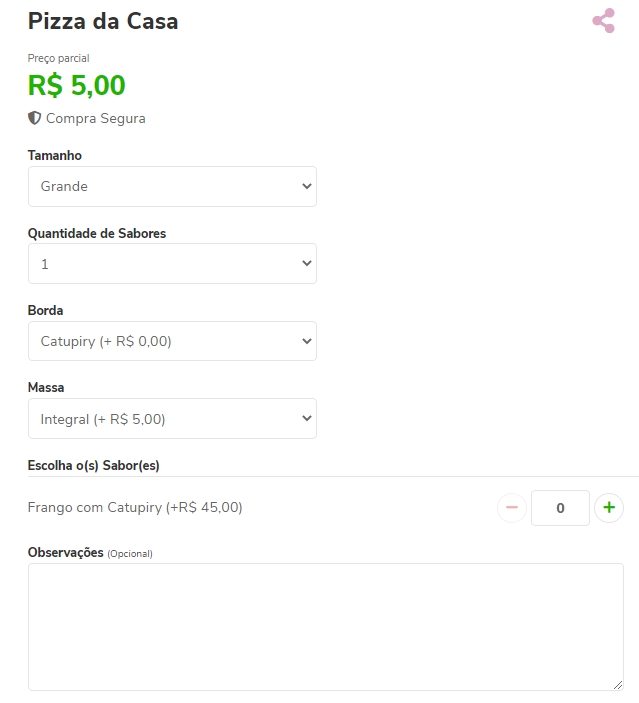Open the Borda dropdown showing Catupiry
639x703 pixels.
pyautogui.click(x=172, y=342)
